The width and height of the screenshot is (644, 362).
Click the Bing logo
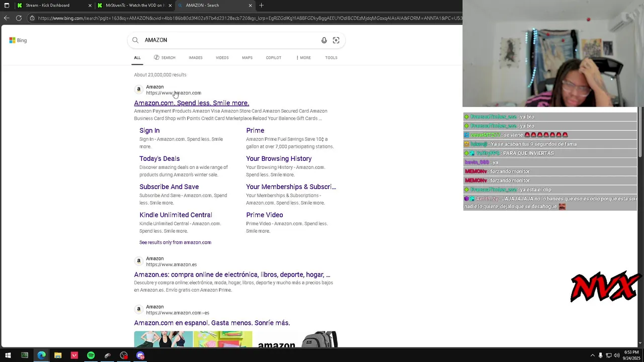point(18,40)
